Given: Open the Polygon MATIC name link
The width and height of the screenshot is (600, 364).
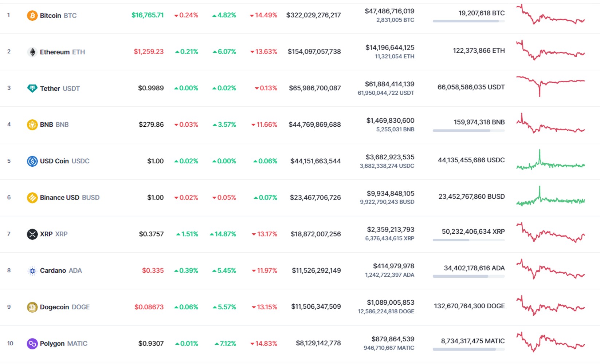Looking at the screenshot, I should point(64,344).
